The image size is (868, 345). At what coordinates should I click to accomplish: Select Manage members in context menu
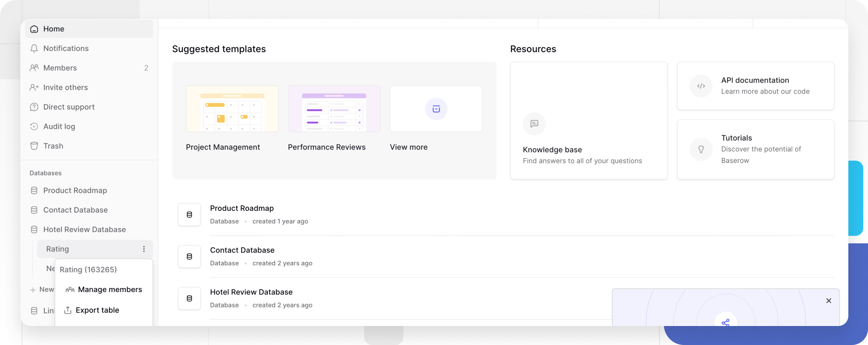[x=110, y=289]
